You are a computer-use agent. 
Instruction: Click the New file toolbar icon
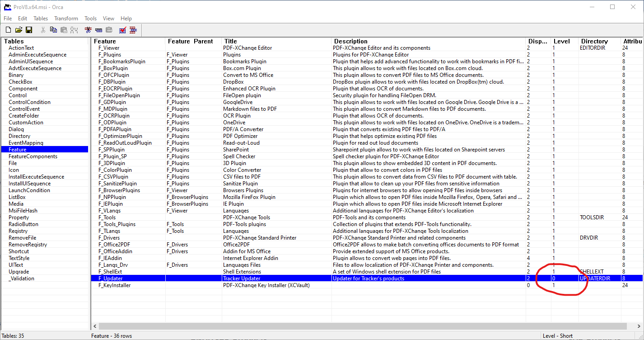pyautogui.click(x=8, y=30)
